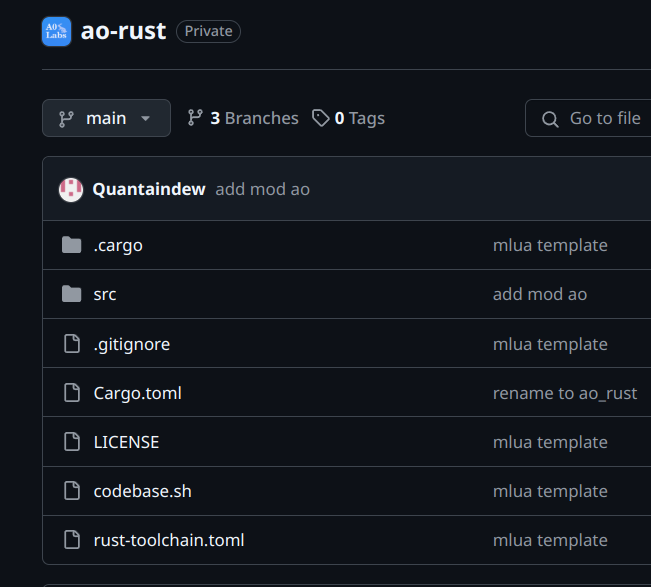Screen dimensions: 651x587
Task: Open the mlua template commit for codebase.sh
Action: point(550,491)
